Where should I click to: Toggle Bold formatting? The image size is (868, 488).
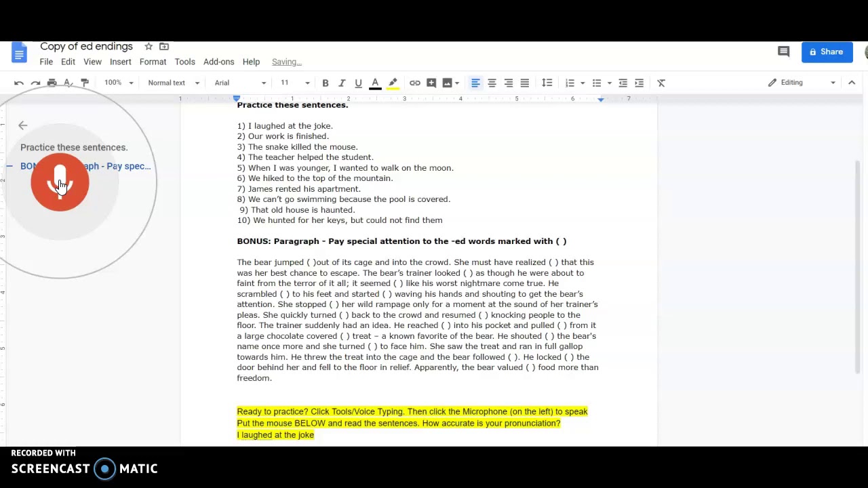[325, 83]
